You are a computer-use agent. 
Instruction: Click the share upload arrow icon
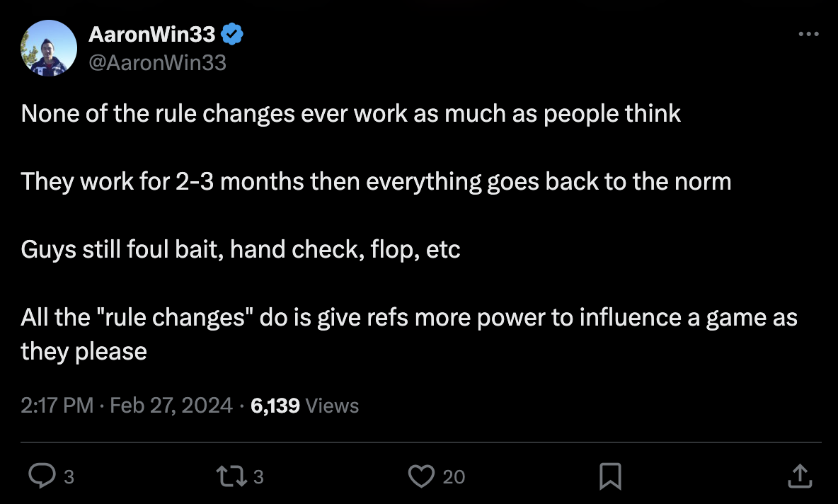798,476
